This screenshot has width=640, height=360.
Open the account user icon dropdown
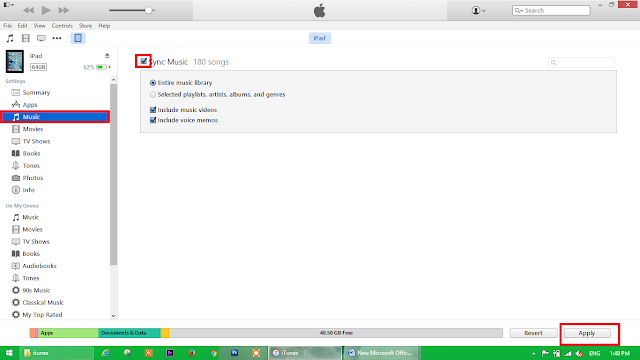[x=478, y=11]
